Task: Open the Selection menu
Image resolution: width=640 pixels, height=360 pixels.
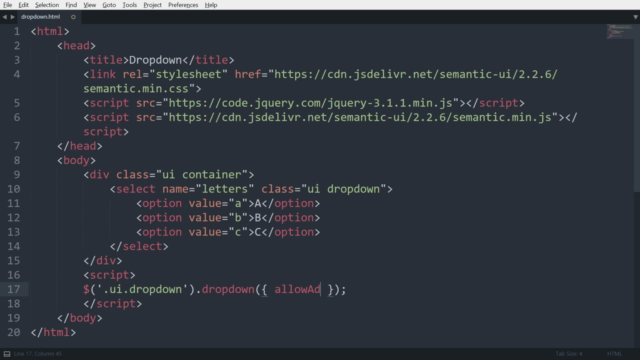Action: tap(47, 5)
